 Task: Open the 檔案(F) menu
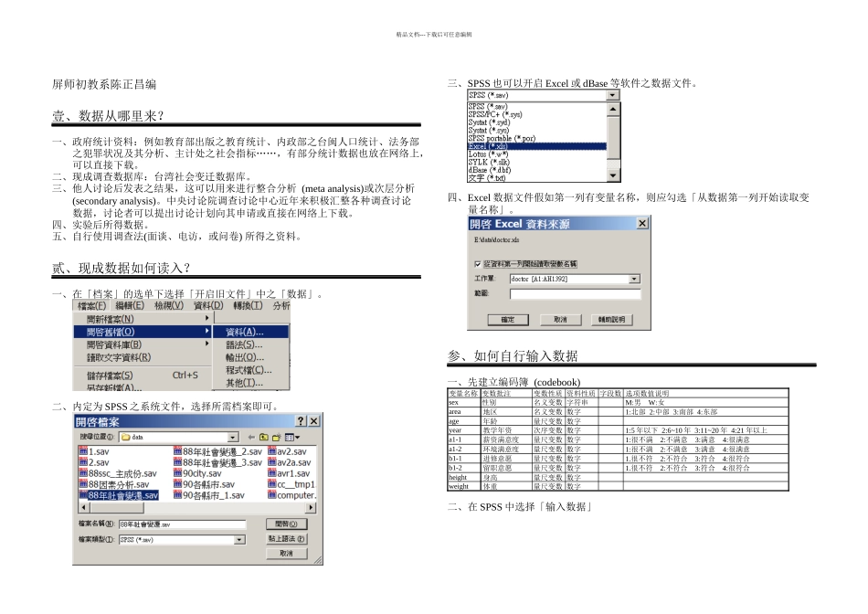click(x=91, y=305)
